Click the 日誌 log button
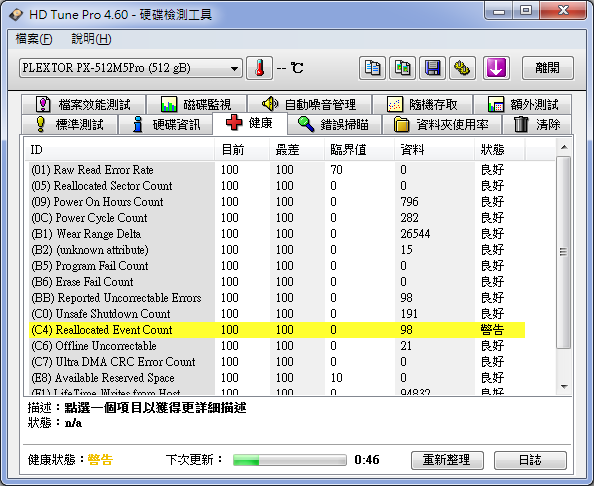594x486 pixels. pos(530,460)
